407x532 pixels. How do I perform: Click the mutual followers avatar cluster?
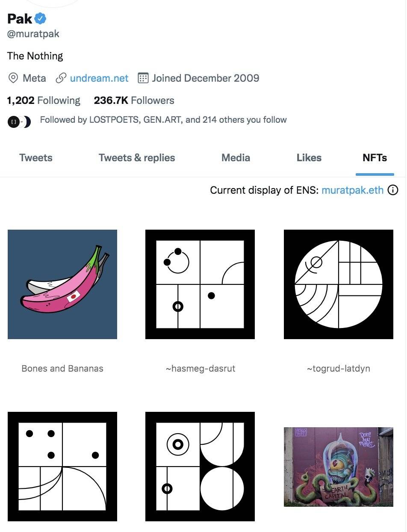(x=19, y=122)
